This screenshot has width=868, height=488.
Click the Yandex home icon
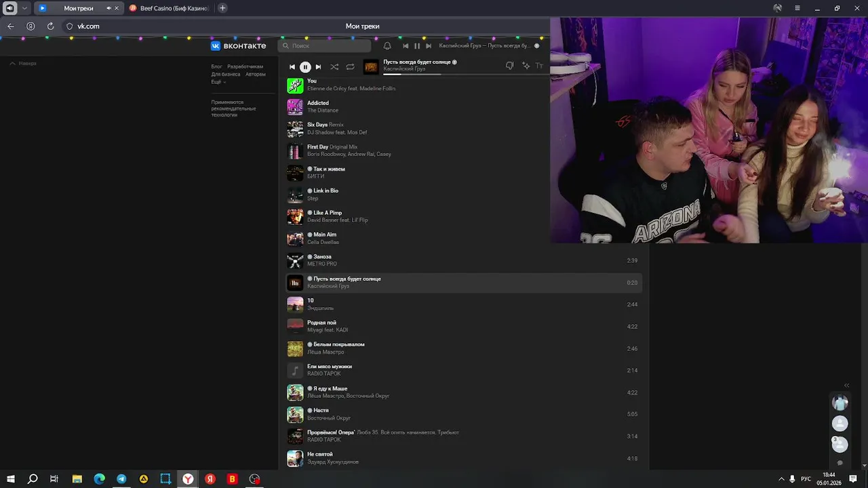tap(31, 26)
